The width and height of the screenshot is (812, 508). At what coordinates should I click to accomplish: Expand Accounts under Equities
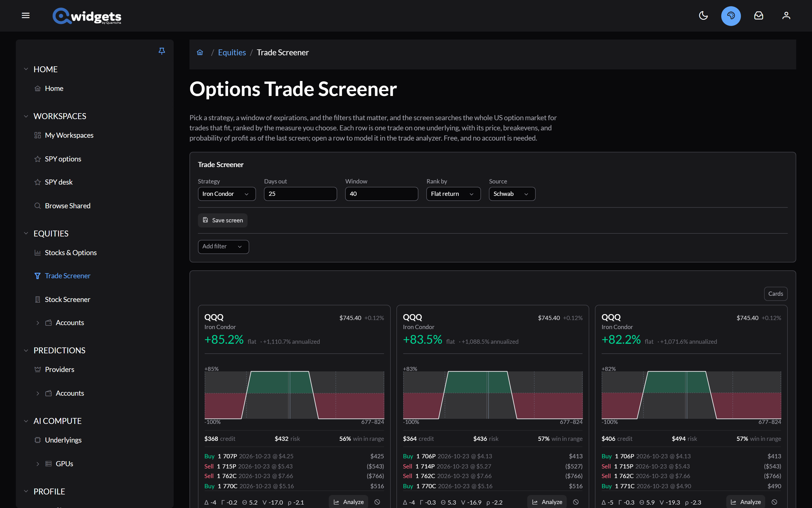point(37,323)
